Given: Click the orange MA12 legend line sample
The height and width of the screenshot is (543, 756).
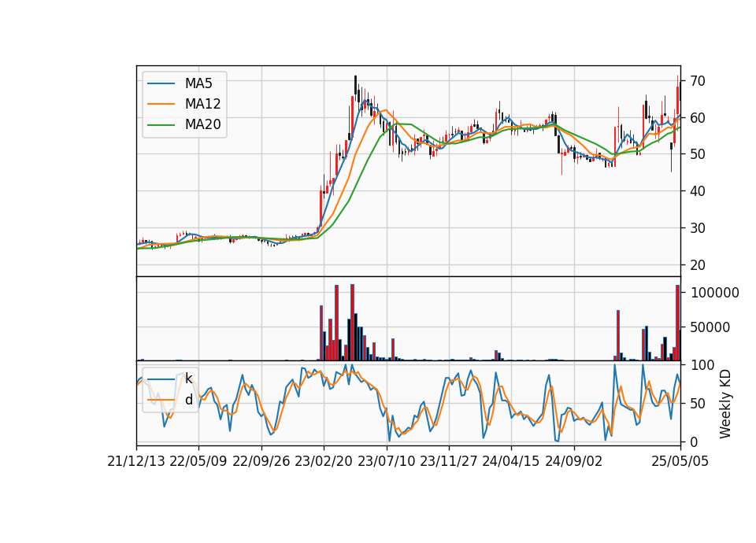Looking at the screenshot, I should tap(161, 104).
